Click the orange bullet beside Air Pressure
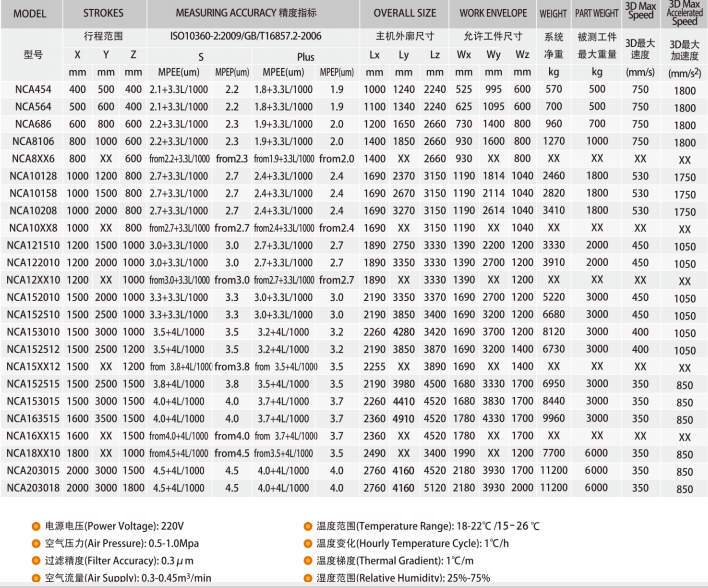Screen dimensions: 708x588 pyautogui.click(x=36, y=543)
